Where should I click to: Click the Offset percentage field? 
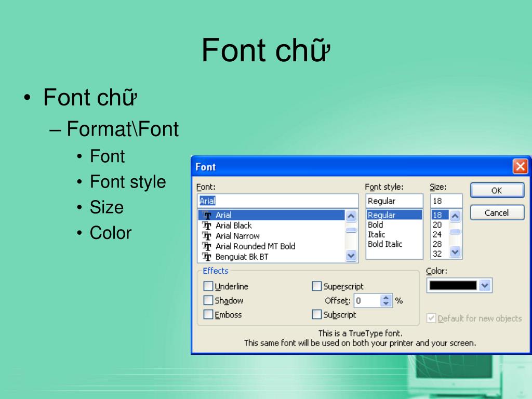(x=367, y=301)
